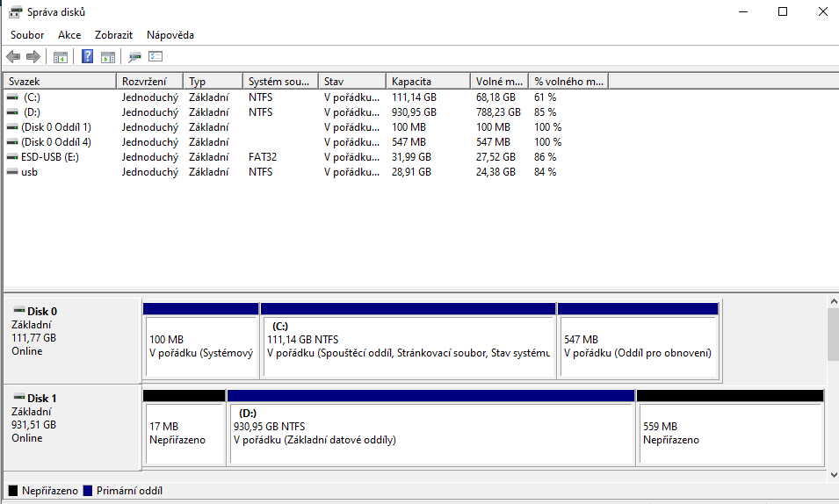Image resolution: width=839 pixels, height=504 pixels.
Task: Click the Disk Management app icon in the title bar
Action: [x=16, y=11]
